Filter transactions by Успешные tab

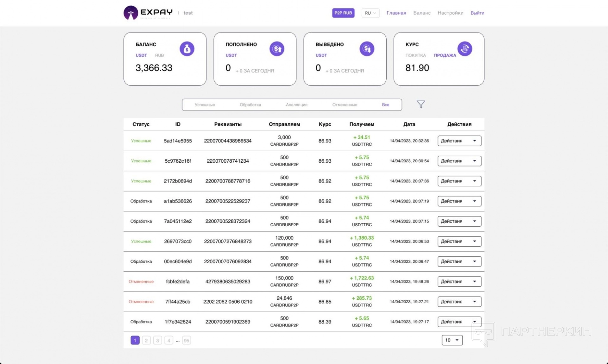205,105
